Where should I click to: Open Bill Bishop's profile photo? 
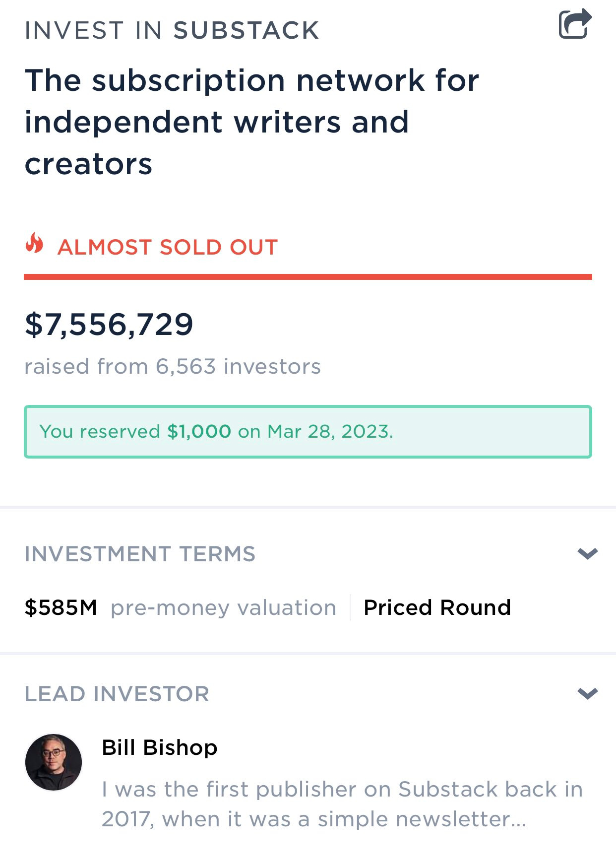(54, 762)
